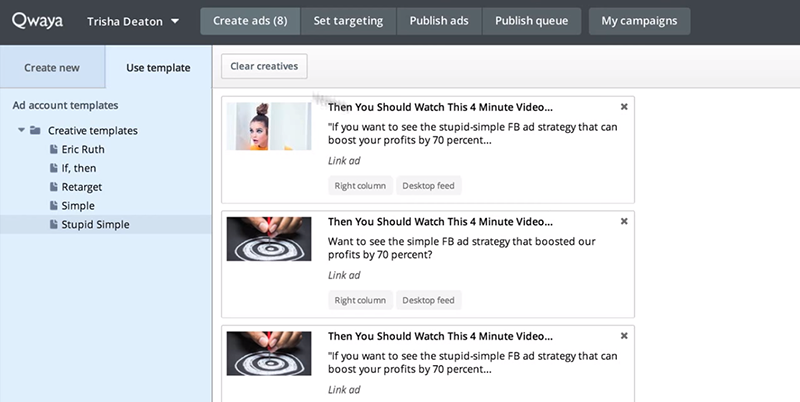Open the Set targeting step
This screenshot has height=402, width=800.
pyautogui.click(x=348, y=21)
